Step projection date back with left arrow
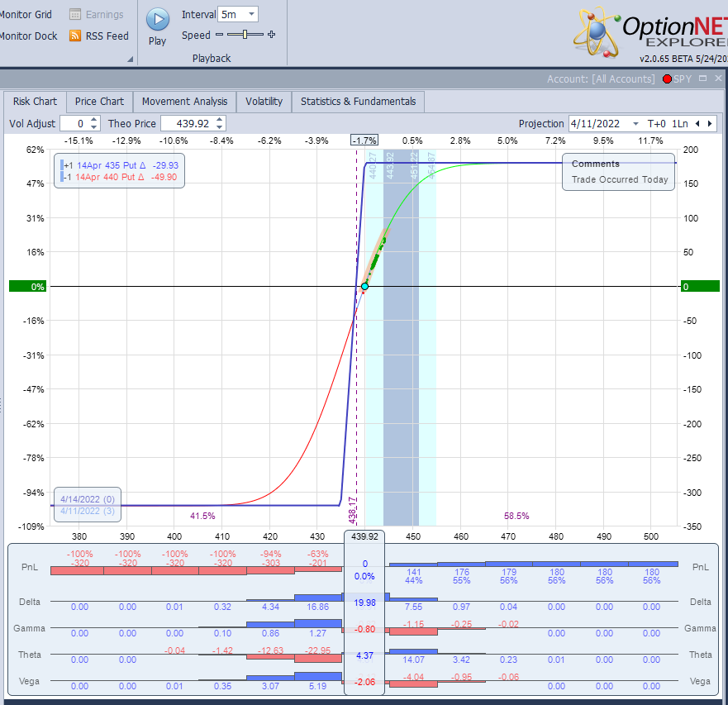Screen dimensions: 728x705 pos(697,123)
